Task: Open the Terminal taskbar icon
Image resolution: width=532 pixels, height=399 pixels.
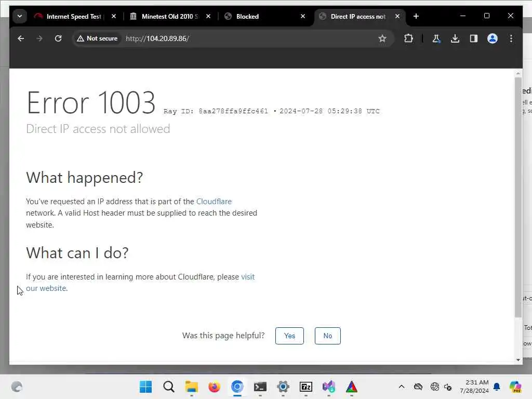Action: click(x=260, y=387)
